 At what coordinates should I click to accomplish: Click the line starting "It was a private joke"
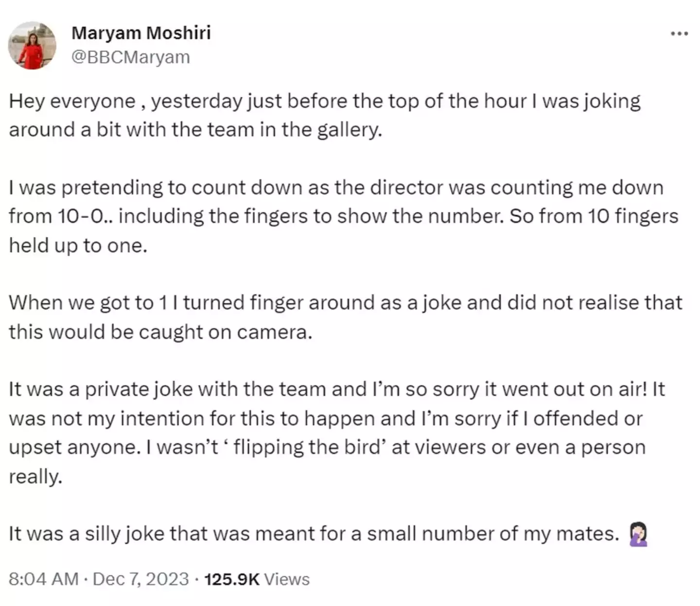click(335, 390)
